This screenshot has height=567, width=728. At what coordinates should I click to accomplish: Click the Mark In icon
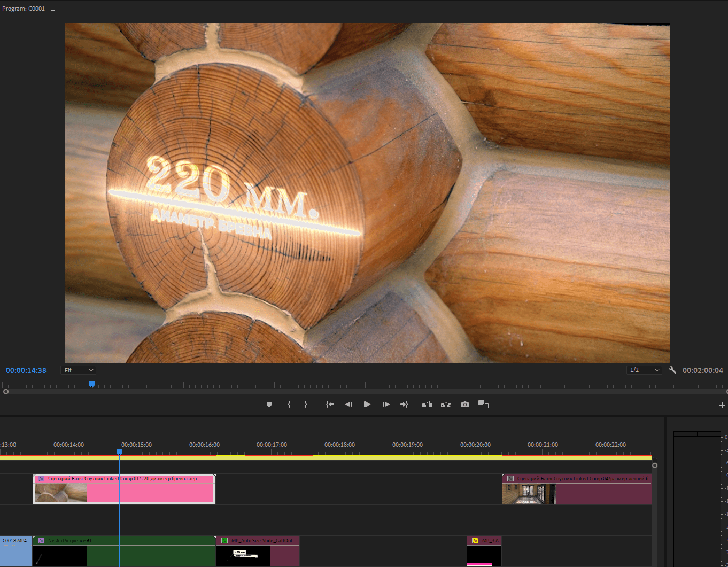point(289,404)
